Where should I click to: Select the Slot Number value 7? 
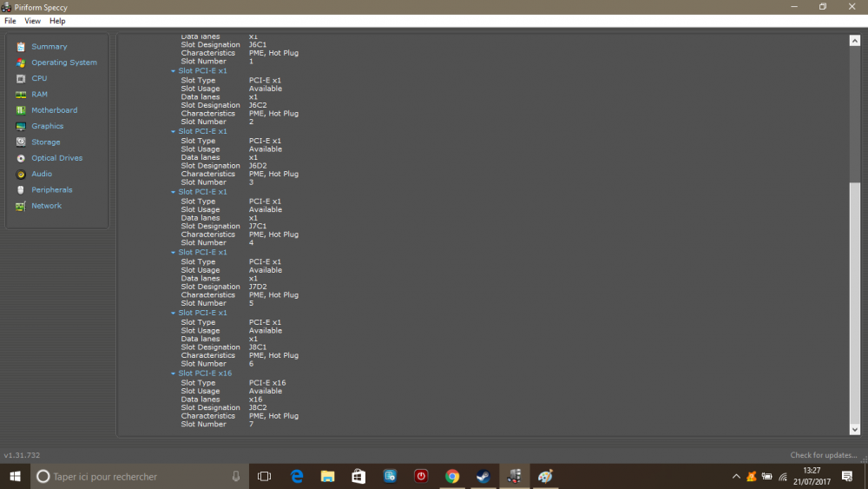[x=252, y=424]
